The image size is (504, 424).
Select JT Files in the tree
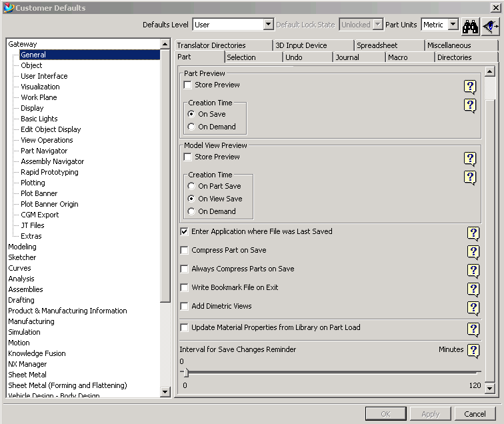click(x=33, y=225)
